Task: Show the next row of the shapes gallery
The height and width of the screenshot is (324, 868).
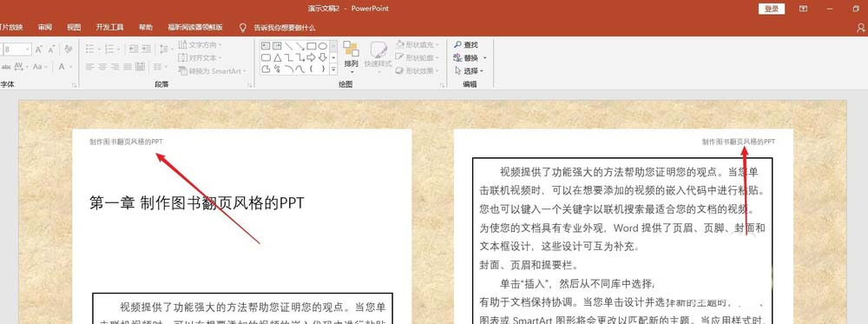Action: 333,57
